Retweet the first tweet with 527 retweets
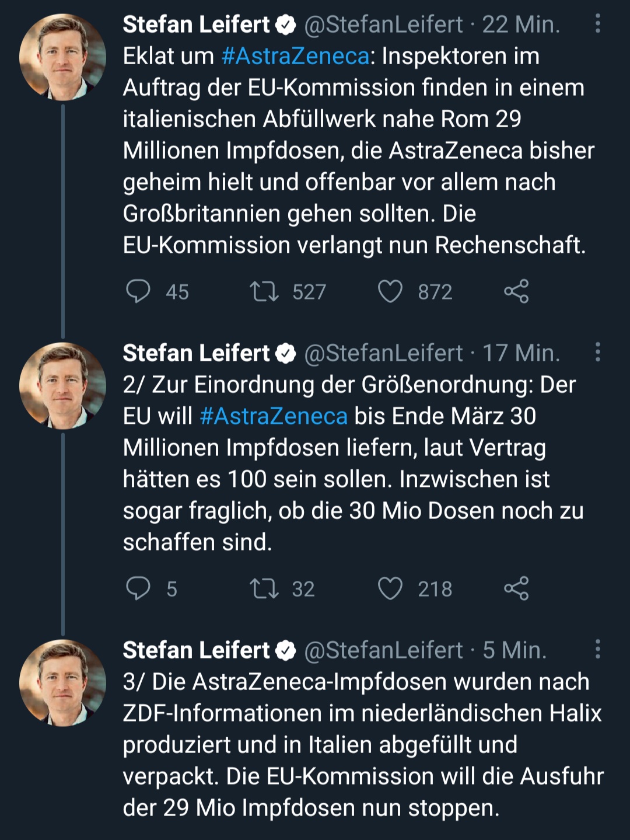The image size is (630, 840). tap(264, 291)
